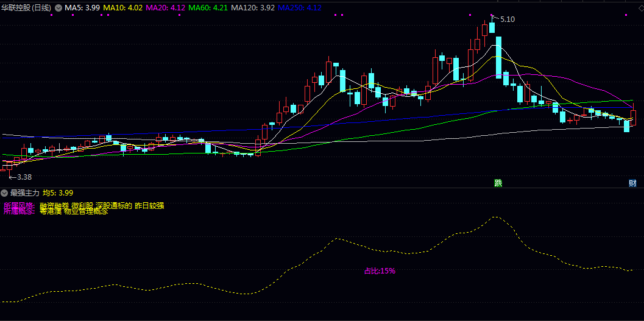Select the magenta MA20 indicator label

(166, 8)
